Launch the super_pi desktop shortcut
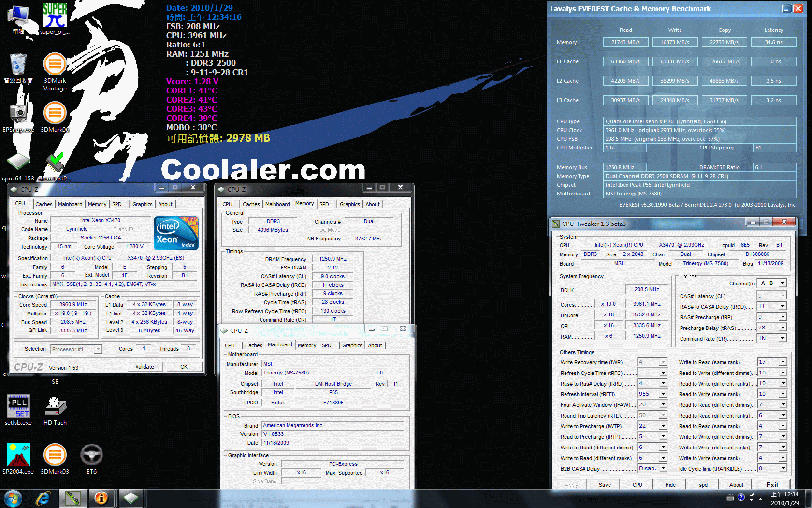The width and height of the screenshot is (812, 508). click(x=55, y=19)
